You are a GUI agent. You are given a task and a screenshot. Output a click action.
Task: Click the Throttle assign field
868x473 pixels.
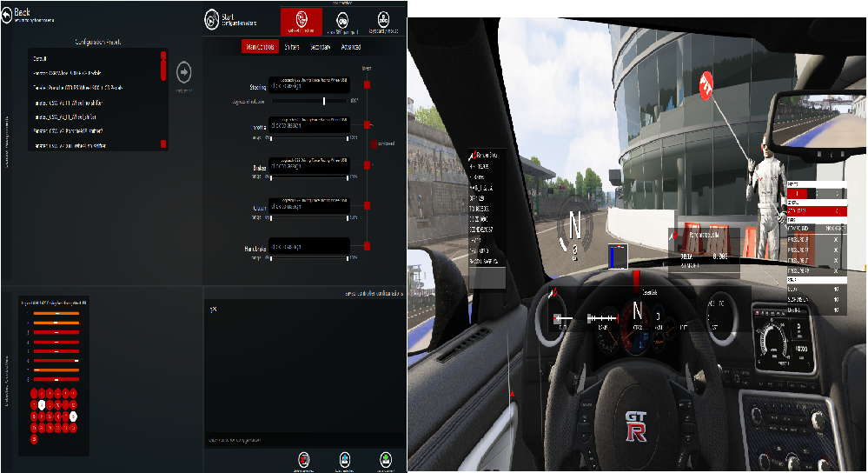(x=309, y=124)
